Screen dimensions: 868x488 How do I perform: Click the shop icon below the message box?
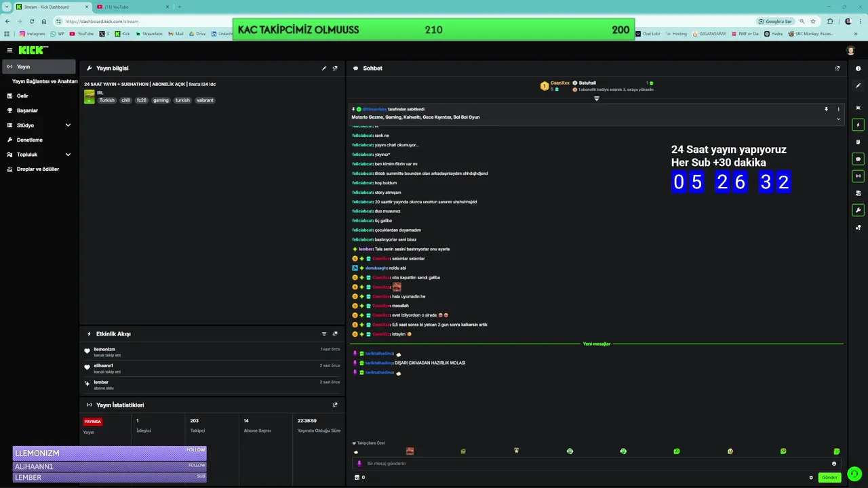click(x=357, y=478)
